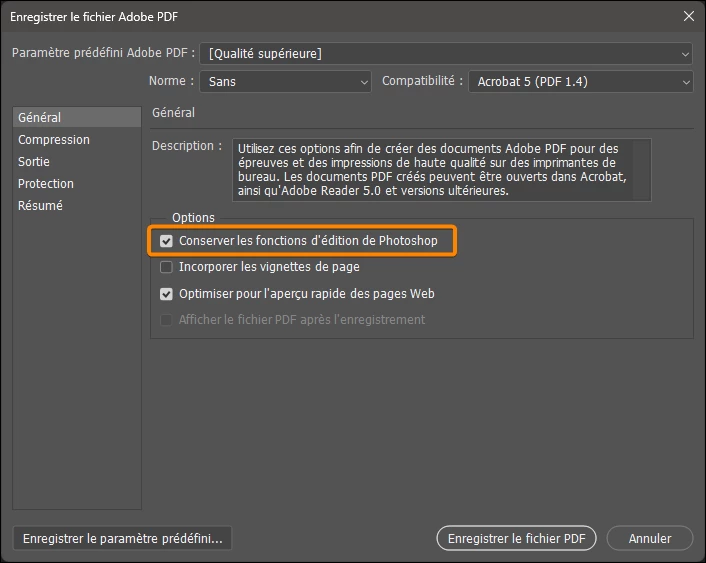This screenshot has height=563, width=706.
Task: Select the Général category in the sidebar
Action: click(77, 117)
